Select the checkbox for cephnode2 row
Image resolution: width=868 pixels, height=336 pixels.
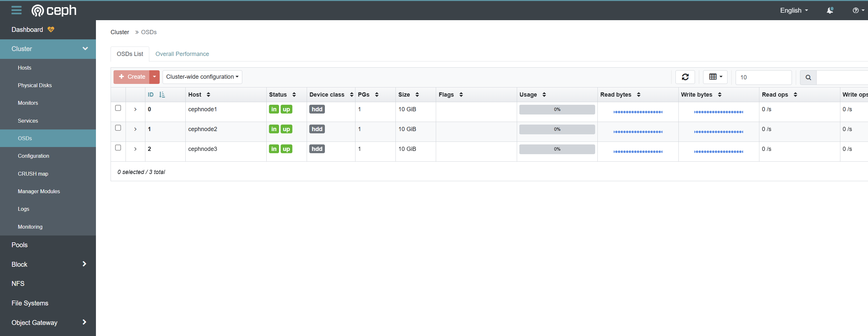click(x=118, y=128)
